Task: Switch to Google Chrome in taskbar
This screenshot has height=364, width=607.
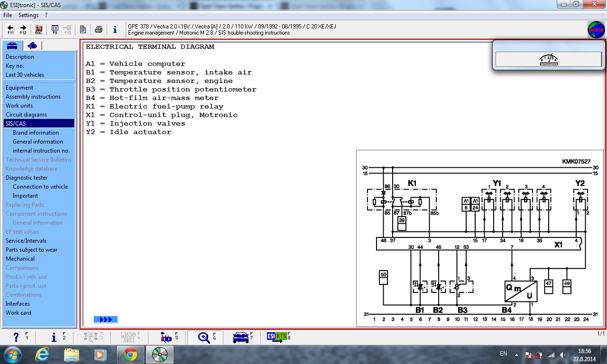Action: tap(130, 355)
